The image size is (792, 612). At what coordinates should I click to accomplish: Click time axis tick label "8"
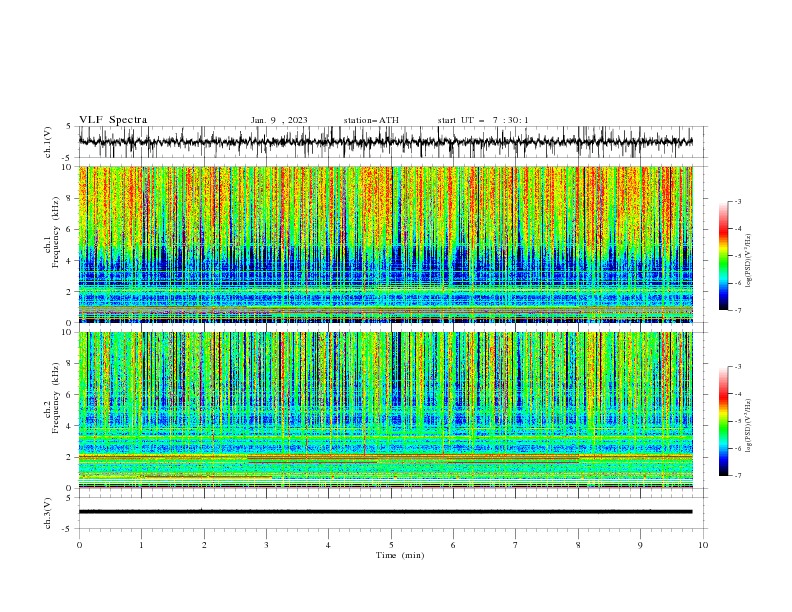578,545
